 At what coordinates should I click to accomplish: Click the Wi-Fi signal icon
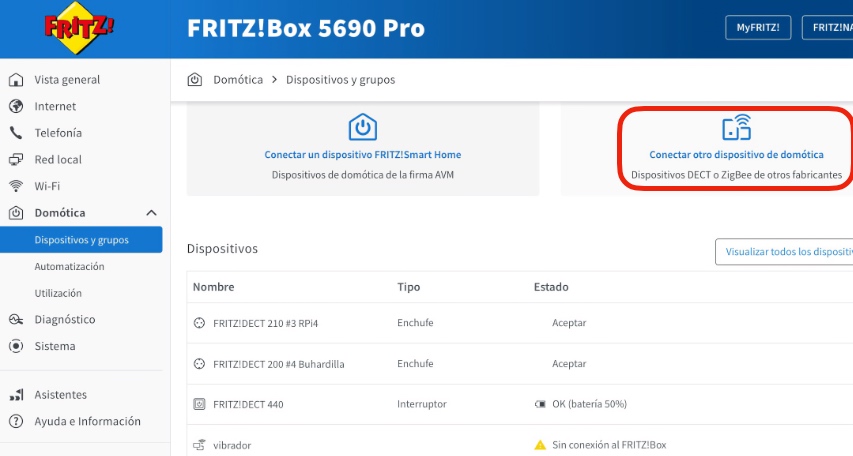[x=16, y=186]
